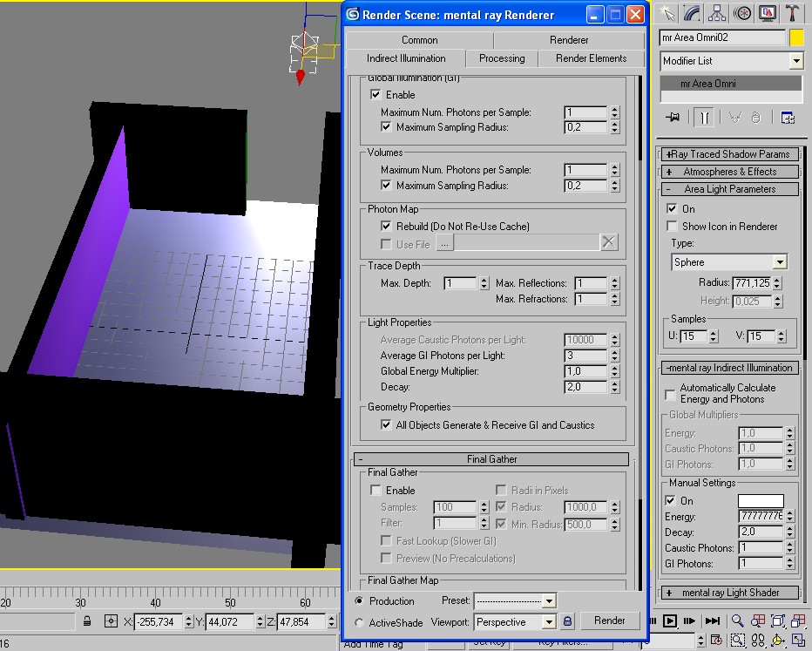Select the Production radio button
This screenshot has width=812, height=651.
click(x=359, y=600)
